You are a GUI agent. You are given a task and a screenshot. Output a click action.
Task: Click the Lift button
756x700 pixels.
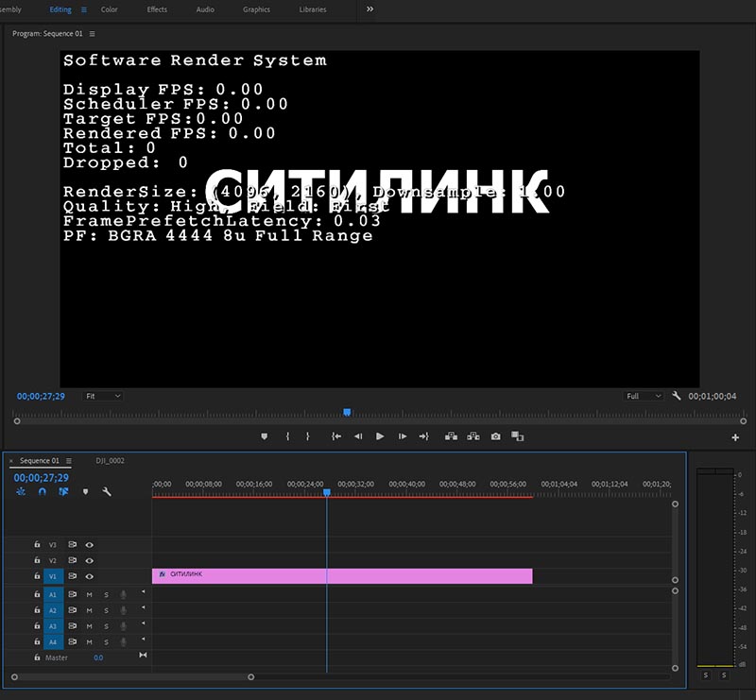[452, 436]
